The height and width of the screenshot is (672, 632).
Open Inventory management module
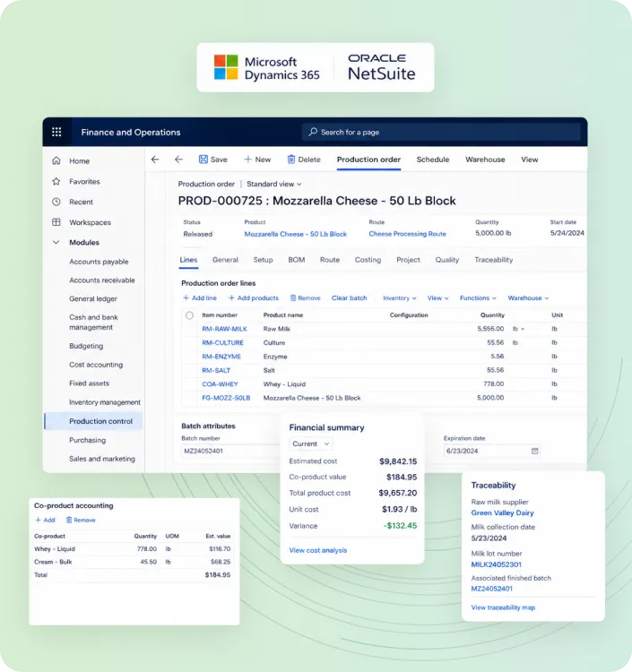(x=105, y=402)
